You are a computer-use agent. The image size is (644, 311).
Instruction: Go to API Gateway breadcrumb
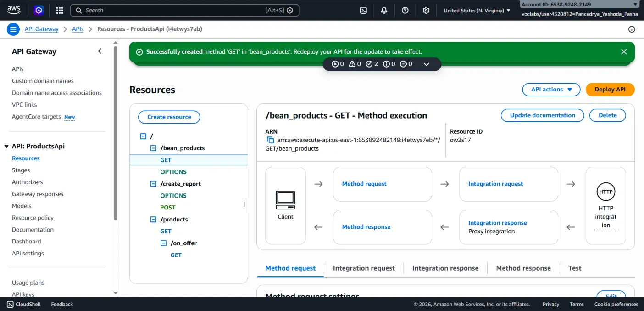[41, 29]
